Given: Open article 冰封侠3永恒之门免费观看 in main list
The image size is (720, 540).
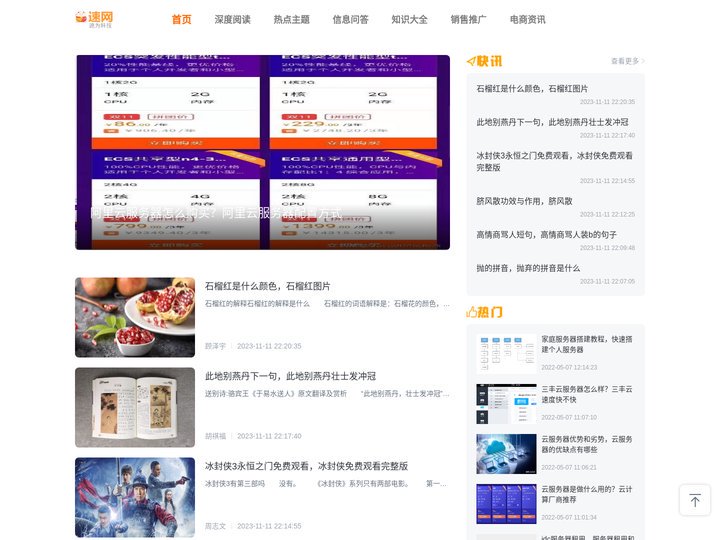Looking at the screenshot, I should click(x=306, y=466).
